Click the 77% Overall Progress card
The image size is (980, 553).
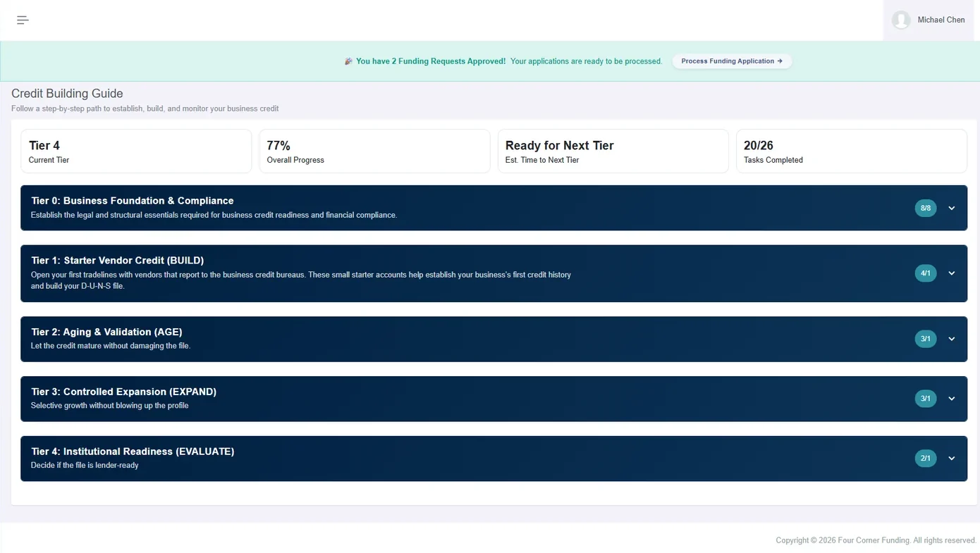tap(374, 151)
